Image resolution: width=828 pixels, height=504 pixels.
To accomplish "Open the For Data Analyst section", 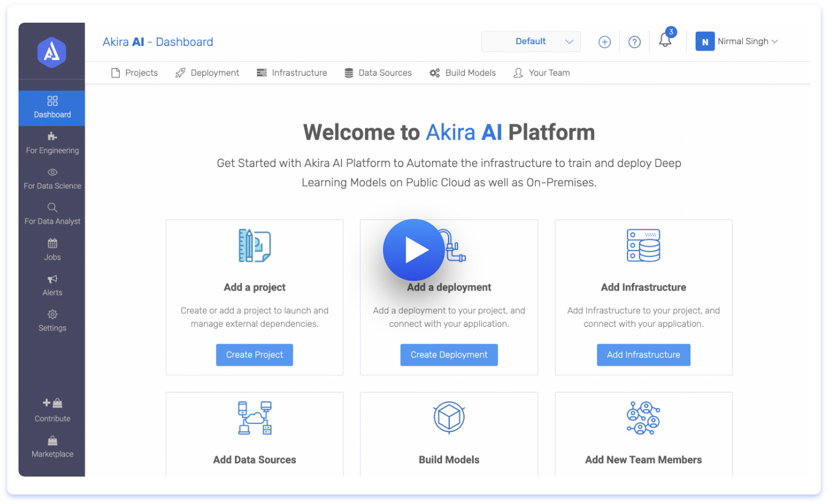I will [52, 214].
